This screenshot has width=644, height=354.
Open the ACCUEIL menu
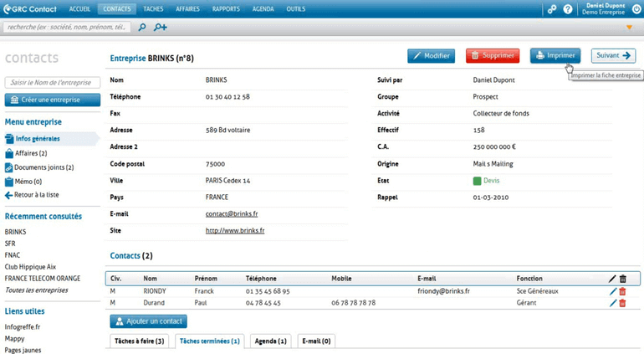79,8
